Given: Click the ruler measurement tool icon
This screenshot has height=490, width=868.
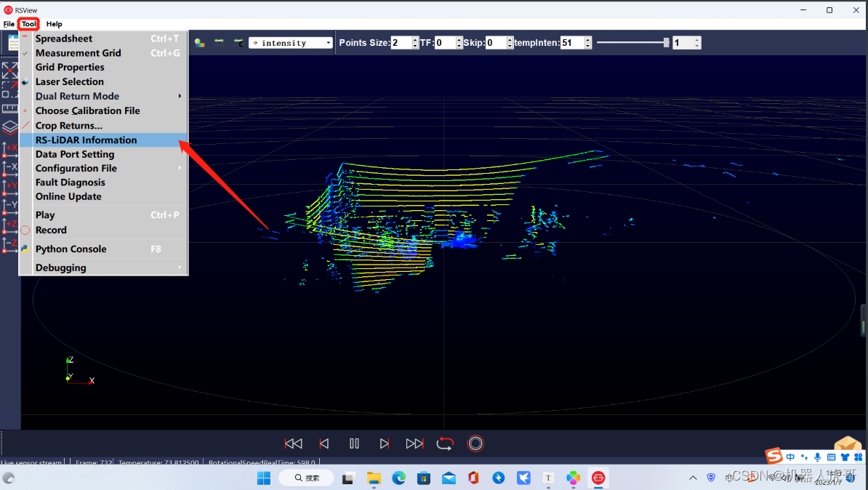Looking at the screenshot, I should [10, 108].
